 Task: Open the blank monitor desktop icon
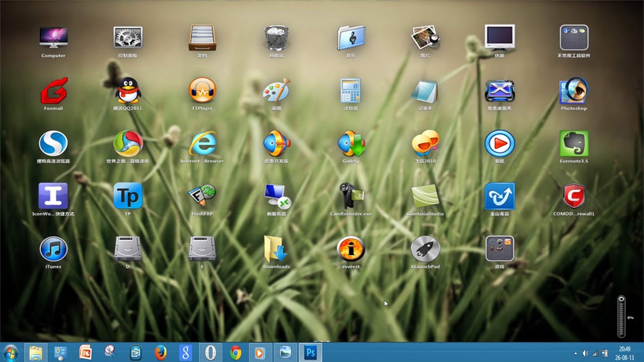point(500,38)
